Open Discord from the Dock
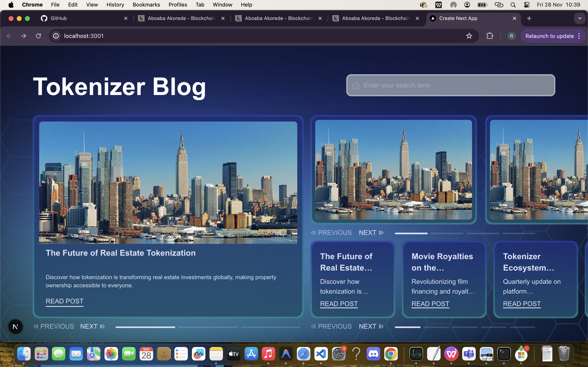The height and width of the screenshot is (367, 588). click(x=374, y=354)
